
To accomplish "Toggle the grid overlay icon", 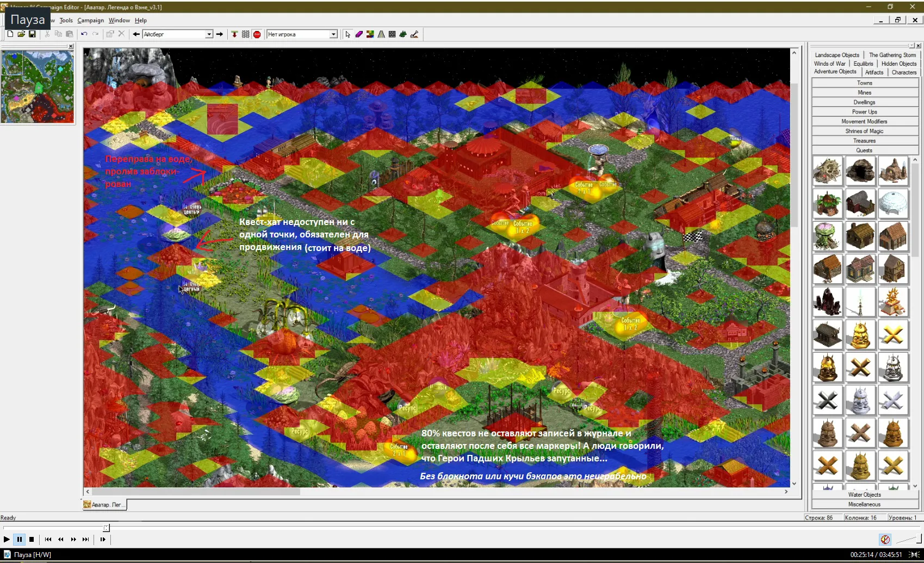I will click(x=246, y=34).
